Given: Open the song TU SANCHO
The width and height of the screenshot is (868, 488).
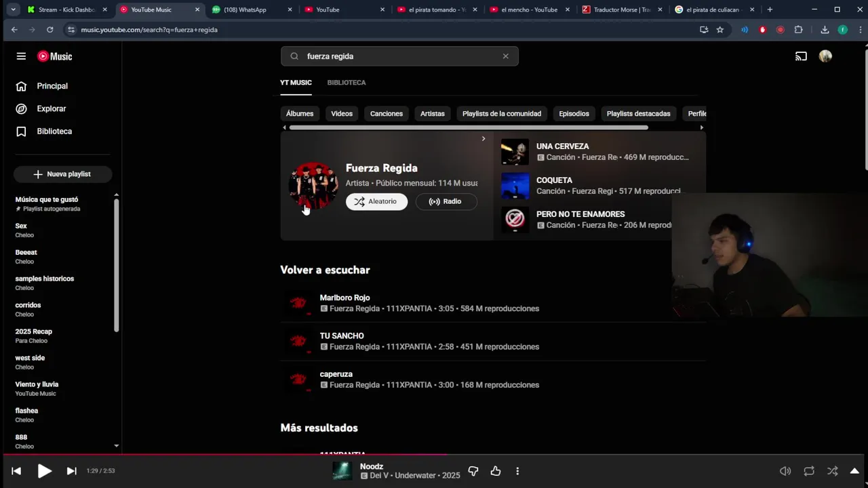Looking at the screenshot, I should (342, 336).
